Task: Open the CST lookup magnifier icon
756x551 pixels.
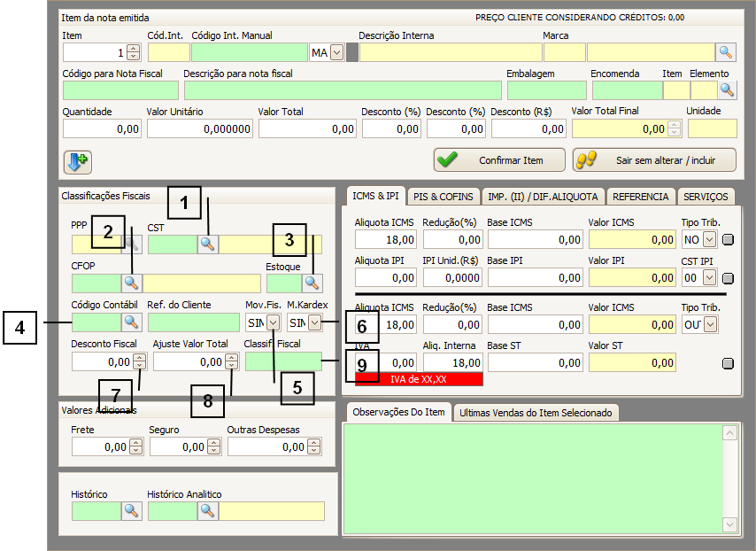Action: (x=207, y=244)
